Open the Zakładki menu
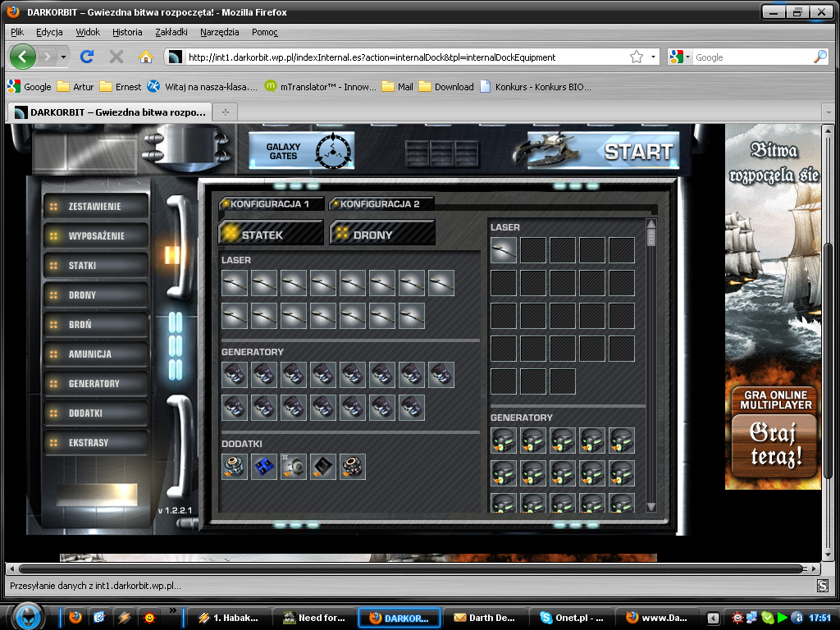 tap(171, 32)
